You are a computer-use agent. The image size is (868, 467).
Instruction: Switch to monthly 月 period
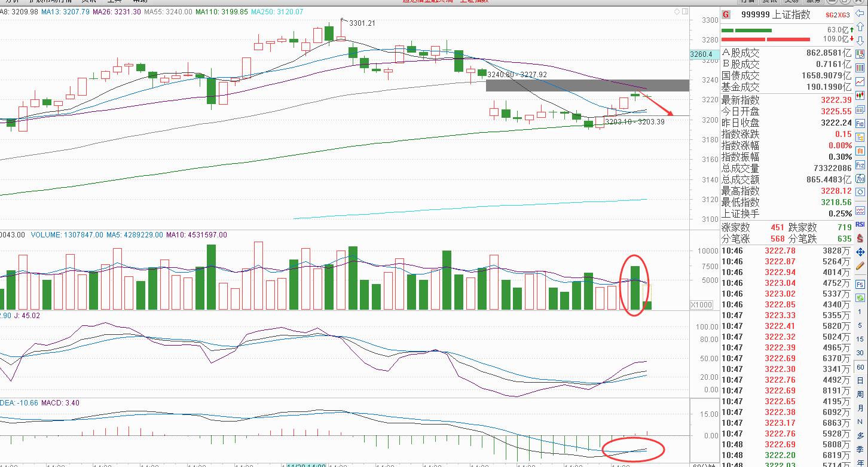click(860, 408)
